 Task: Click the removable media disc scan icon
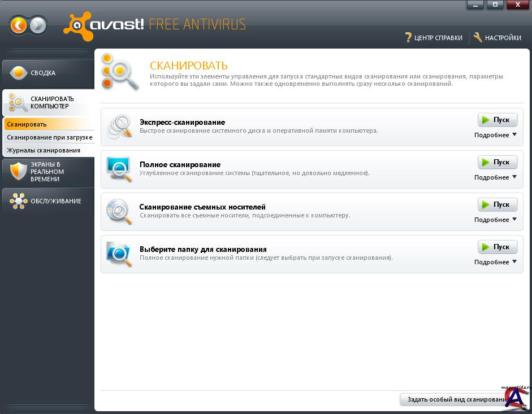(119, 212)
